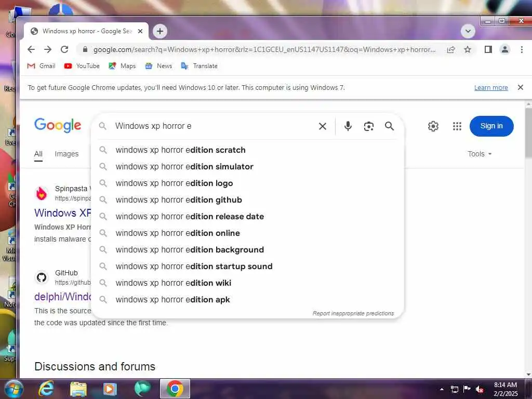Launch Internet Explorer from the taskbar

click(x=46, y=389)
